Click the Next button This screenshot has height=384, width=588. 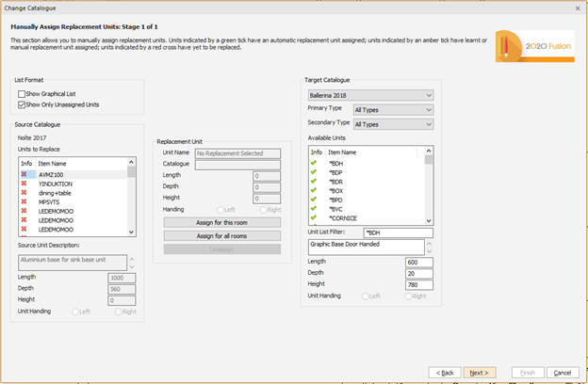(x=480, y=373)
